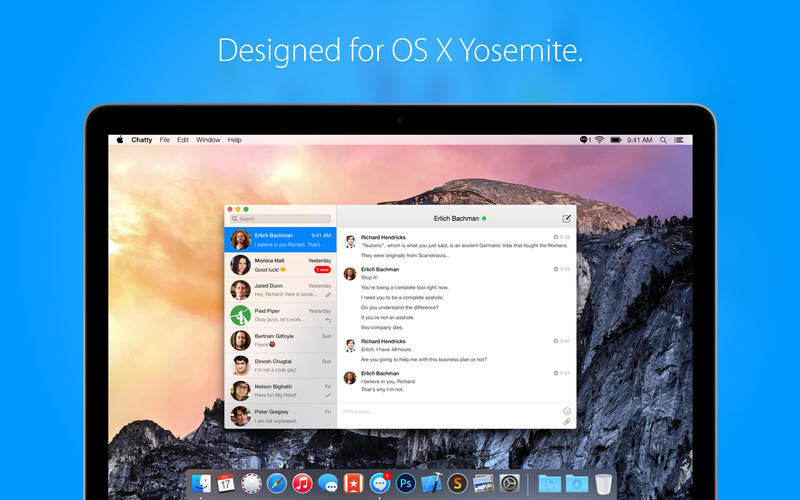The height and width of the screenshot is (500, 800).
Task: Open chat with Bertram Gilfoyle
Action: coord(280,340)
